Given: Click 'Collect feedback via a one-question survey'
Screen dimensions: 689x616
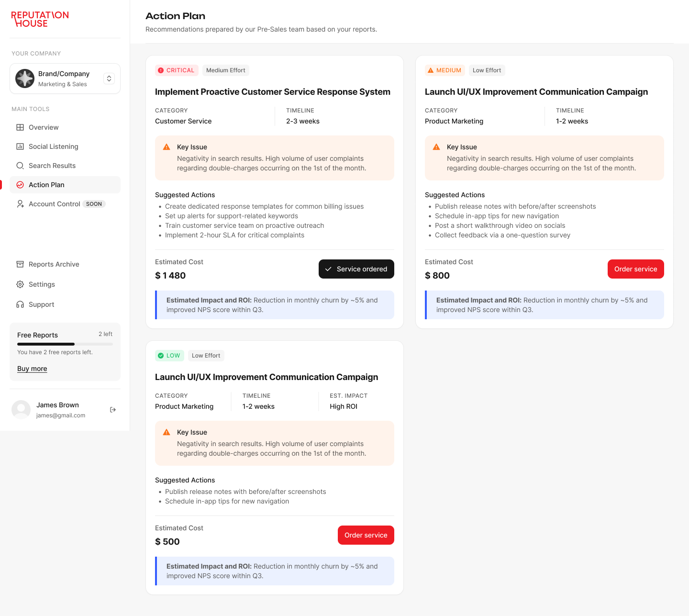Looking at the screenshot, I should point(502,235).
